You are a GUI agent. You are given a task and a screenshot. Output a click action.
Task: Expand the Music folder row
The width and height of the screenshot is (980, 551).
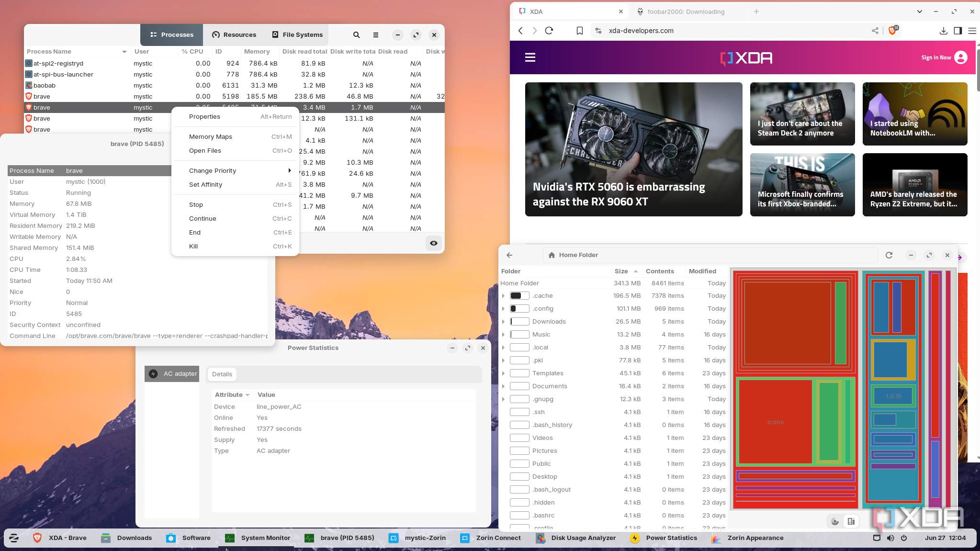(503, 335)
